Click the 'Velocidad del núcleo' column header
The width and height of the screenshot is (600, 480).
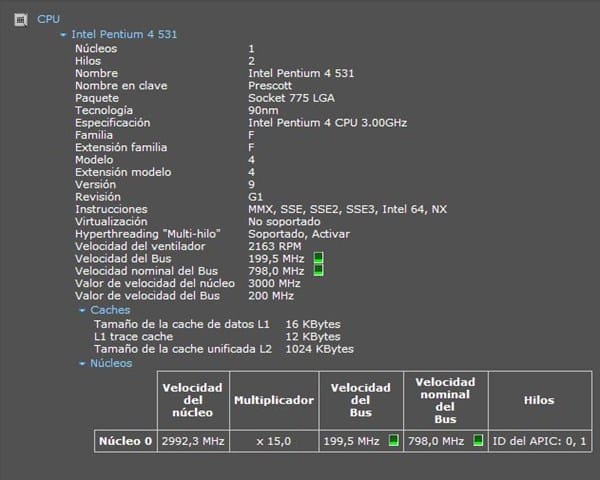point(193,400)
